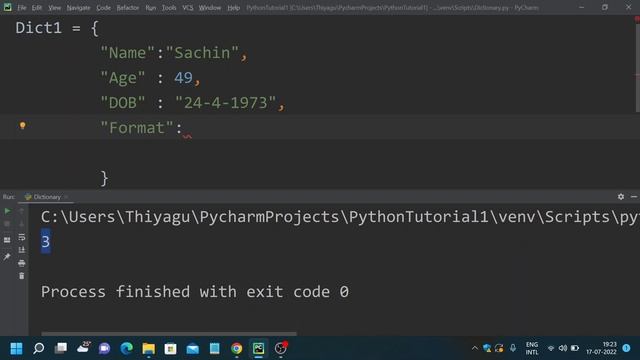Screen dimensions: 640x360
Task: Click 'Process finished with exit code 0' text
Action: 195,292
